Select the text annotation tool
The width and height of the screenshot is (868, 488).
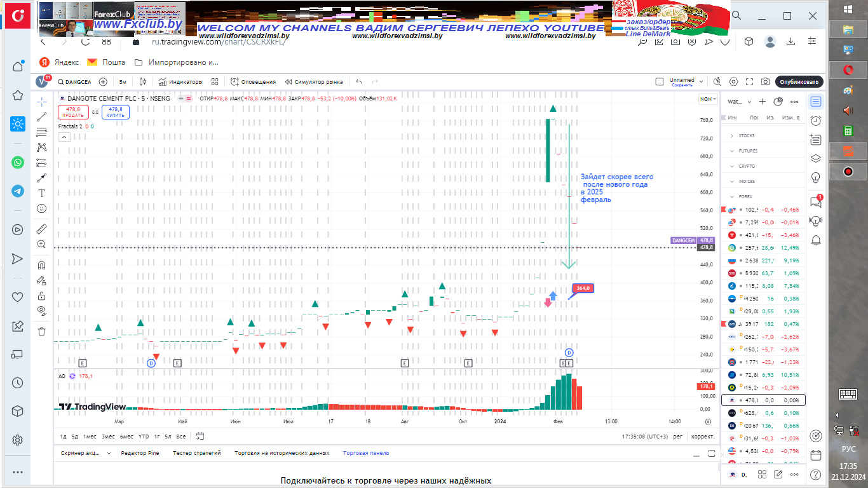(x=41, y=193)
